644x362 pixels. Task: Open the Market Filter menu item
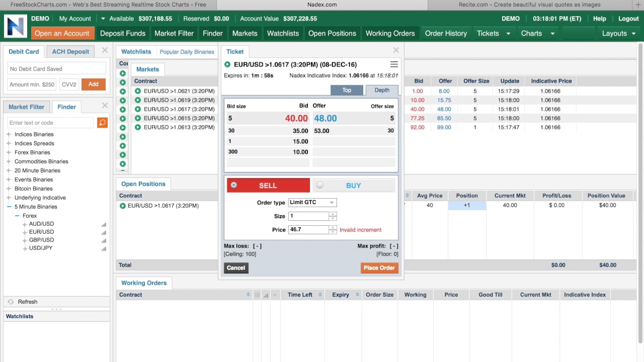pos(174,33)
